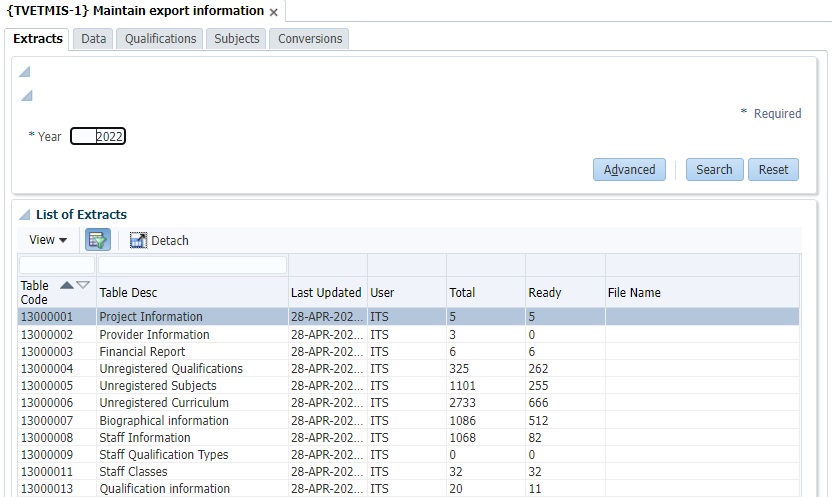The image size is (832, 497).
Task: Close the Maintain export information tab
Action: click(274, 12)
